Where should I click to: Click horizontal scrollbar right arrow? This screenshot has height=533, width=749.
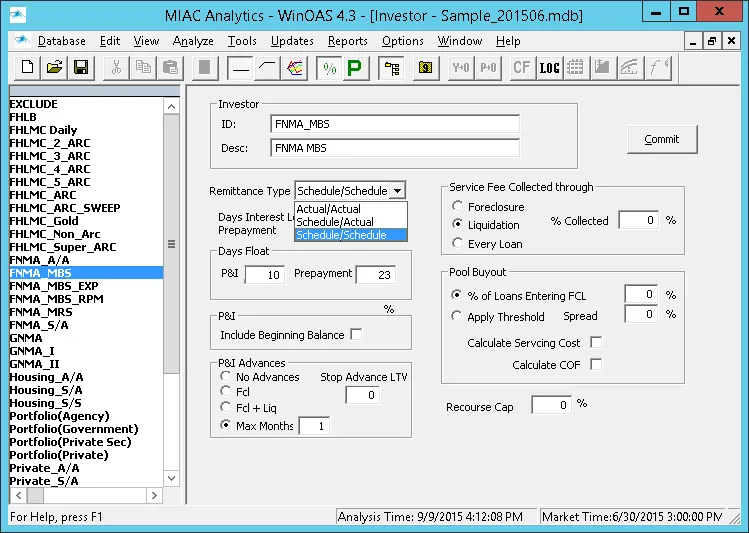point(154,495)
